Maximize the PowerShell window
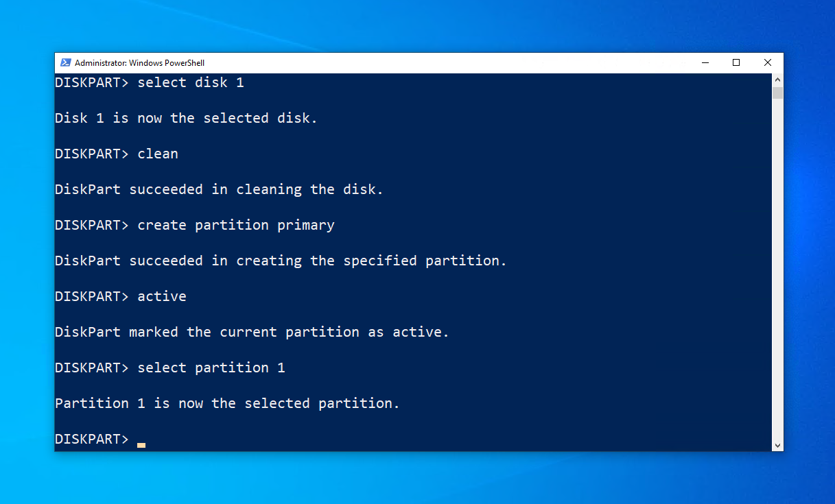The image size is (835, 504). [736, 62]
